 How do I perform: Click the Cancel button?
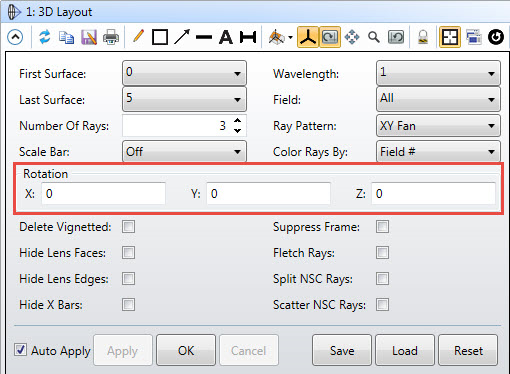click(x=249, y=350)
